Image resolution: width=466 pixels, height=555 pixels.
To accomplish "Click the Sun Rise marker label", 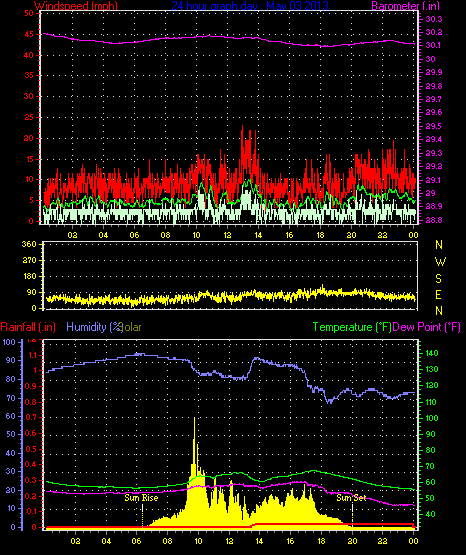I will click(141, 498).
